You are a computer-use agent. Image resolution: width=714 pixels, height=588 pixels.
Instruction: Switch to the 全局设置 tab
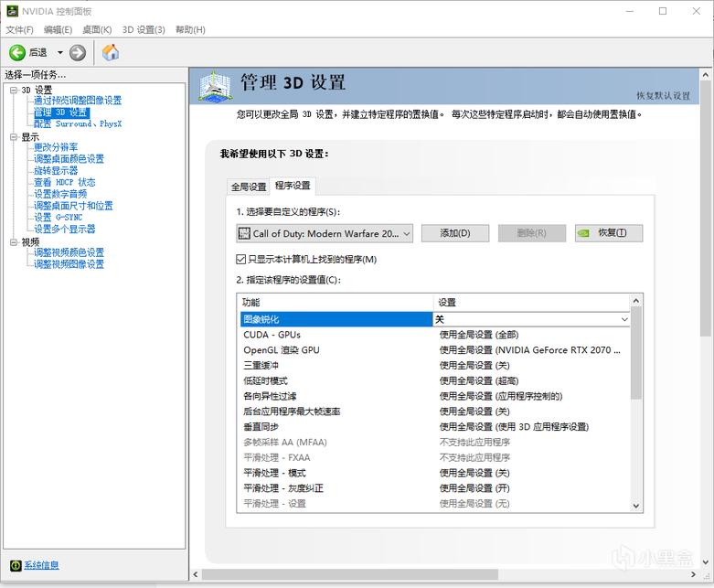coord(248,187)
